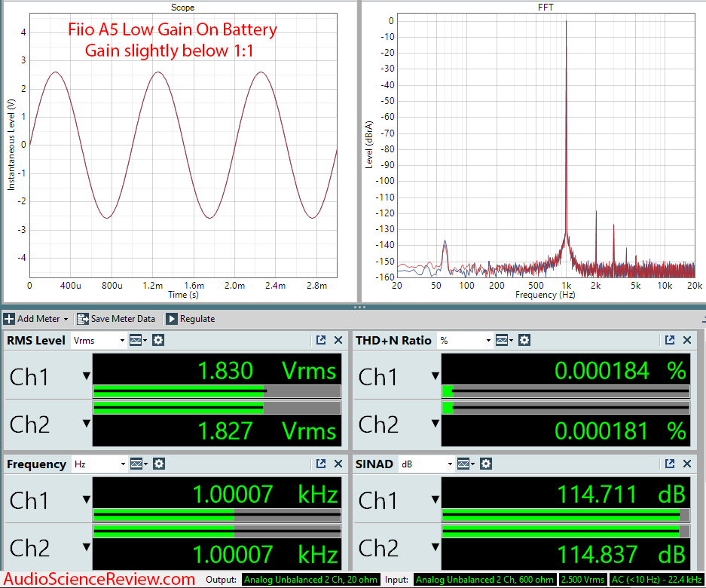
Task: Close the SINAD meter
Action: click(x=687, y=464)
